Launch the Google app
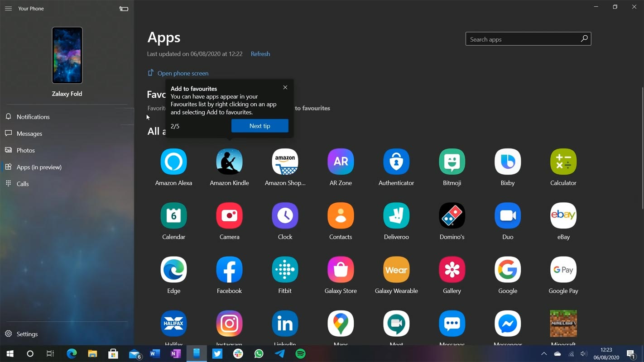Screen dimensions: 644x362 coord(508,270)
